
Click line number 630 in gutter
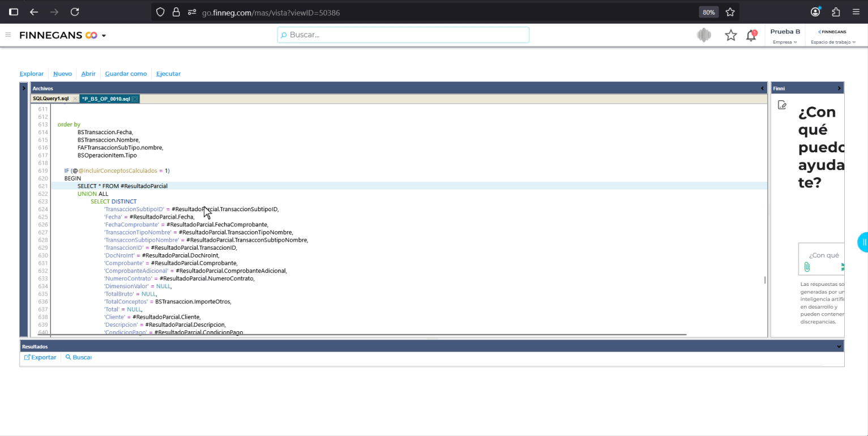[43, 255]
